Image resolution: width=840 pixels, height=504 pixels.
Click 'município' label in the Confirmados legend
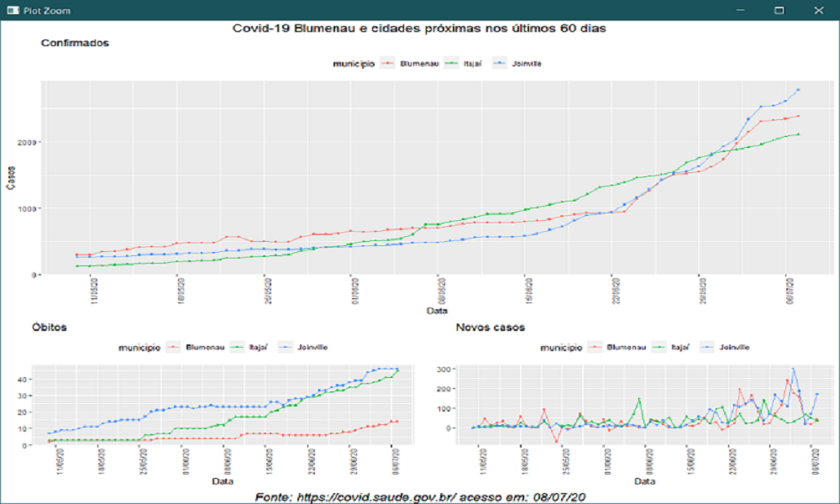pyautogui.click(x=354, y=64)
